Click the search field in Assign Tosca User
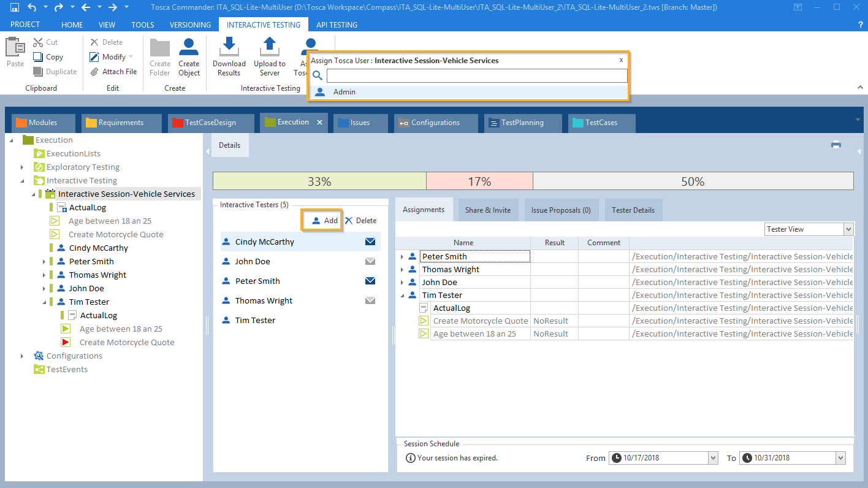Screen dimensions: 868x488 (x=476, y=75)
